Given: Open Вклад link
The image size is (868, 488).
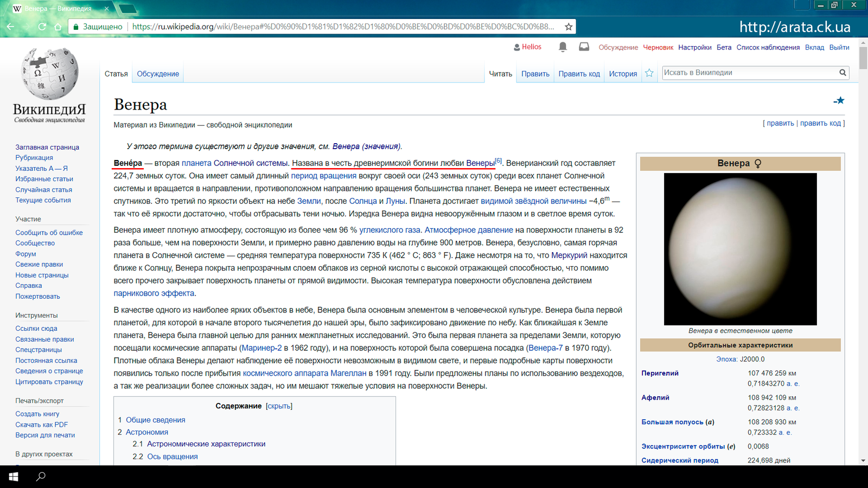Looking at the screenshot, I should (814, 48).
